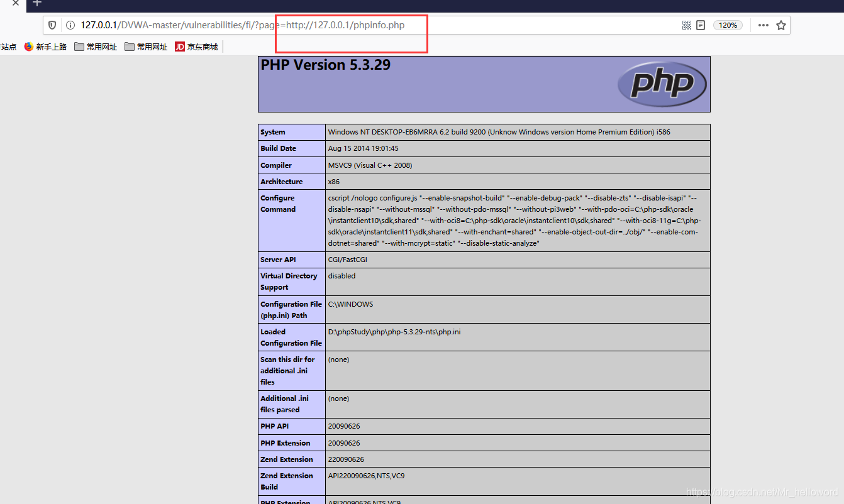Viewport: 844px width, 504px height.
Task: Select the cscript configure command text
Action: click(x=514, y=221)
